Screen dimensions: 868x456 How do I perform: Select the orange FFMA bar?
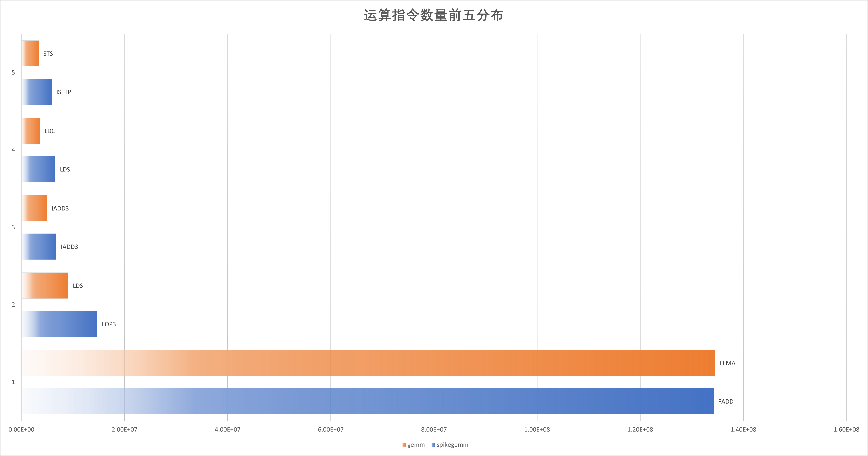368,363
